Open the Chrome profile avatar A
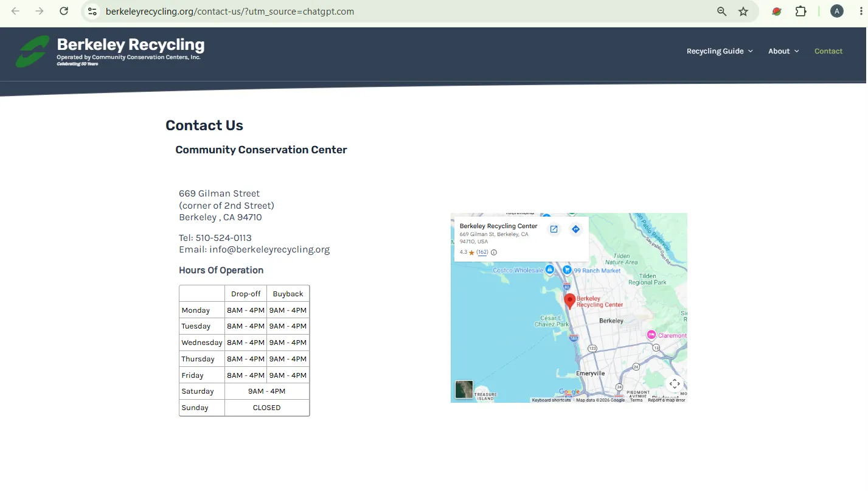This screenshot has width=868, height=491. [837, 11]
